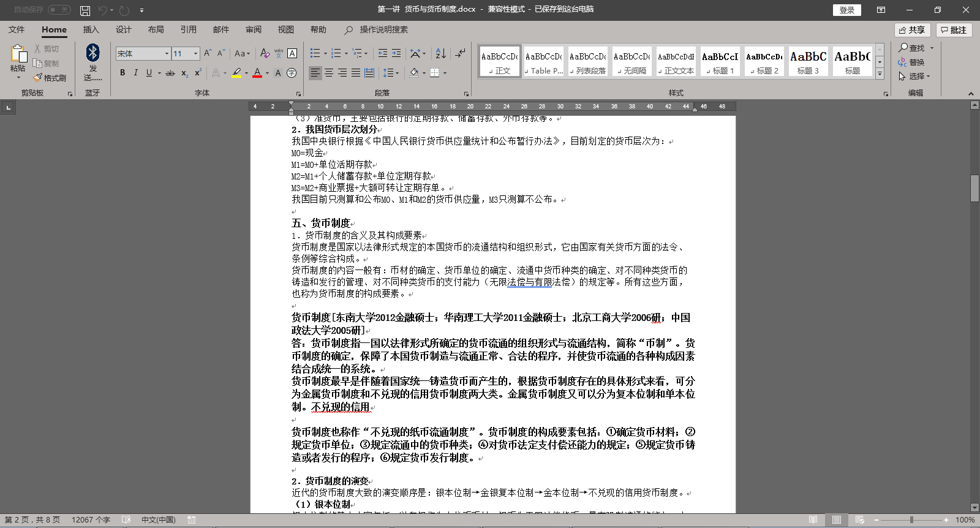
Task: Apply character shading with the shaded-A icon
Action: 278,73
